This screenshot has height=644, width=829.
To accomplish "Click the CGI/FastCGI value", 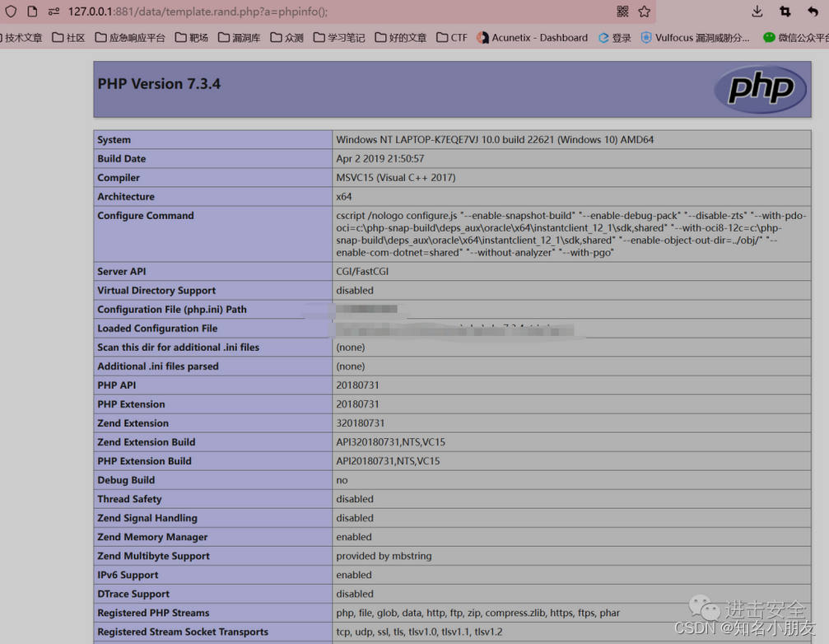I will point(362,271).
